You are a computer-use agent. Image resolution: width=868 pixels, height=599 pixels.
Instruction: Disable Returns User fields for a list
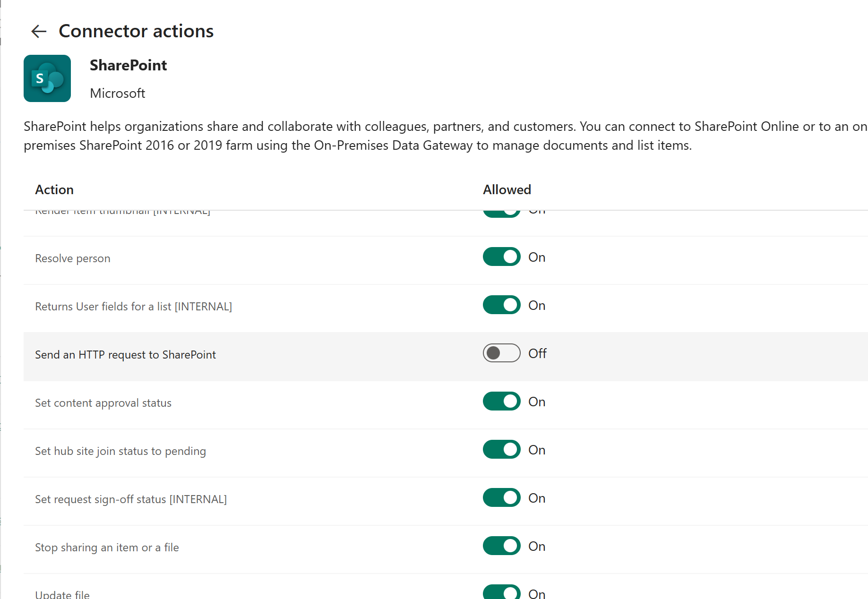501,305
